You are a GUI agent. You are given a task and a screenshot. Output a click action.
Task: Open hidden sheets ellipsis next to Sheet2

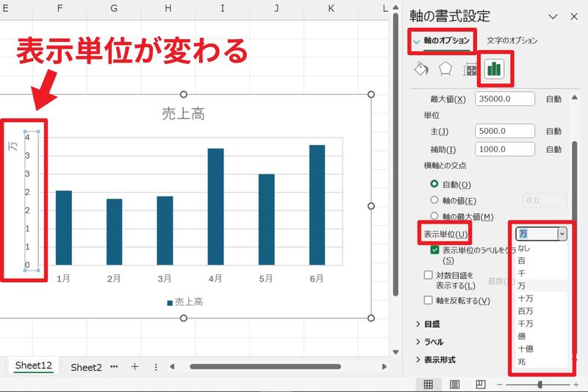pos(114,366)
